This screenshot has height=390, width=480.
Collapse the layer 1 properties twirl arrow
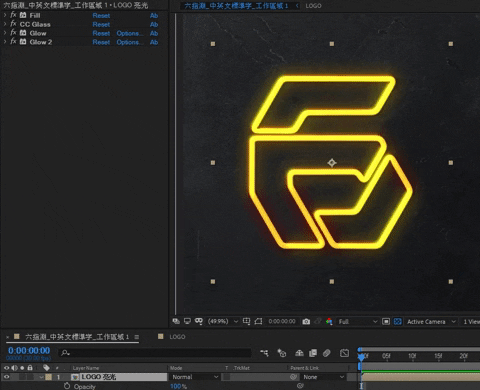(x=41, y=377)
